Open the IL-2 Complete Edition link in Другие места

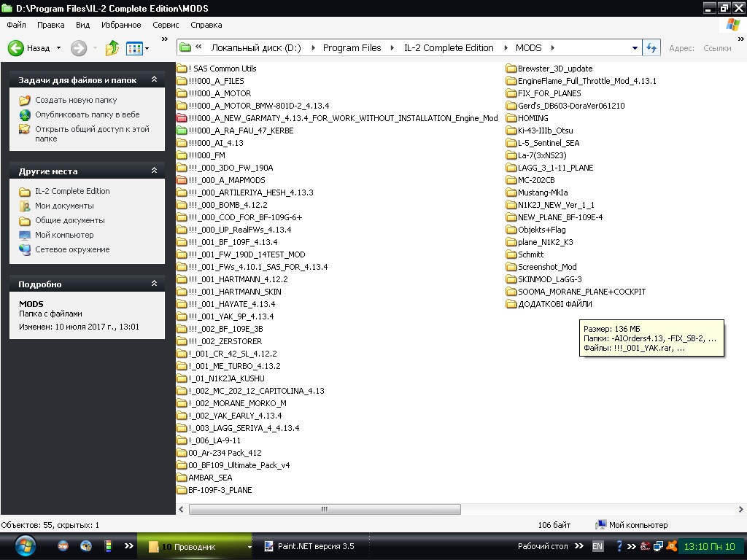72,191
